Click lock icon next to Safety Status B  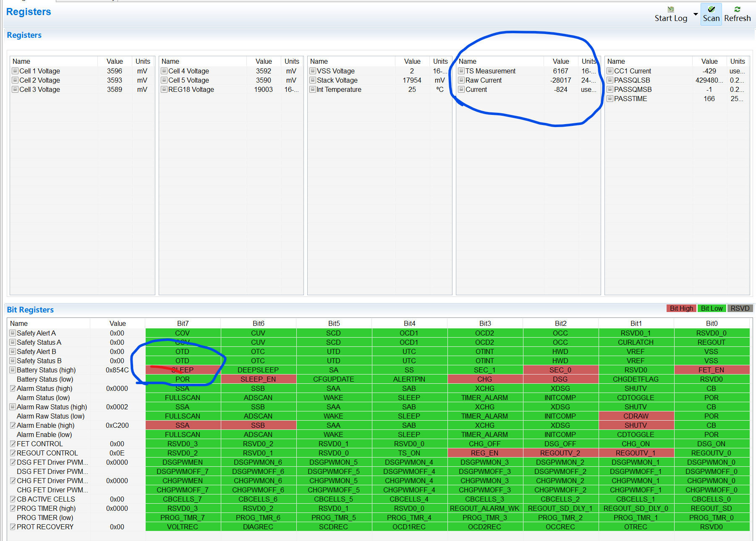(13, 361)
